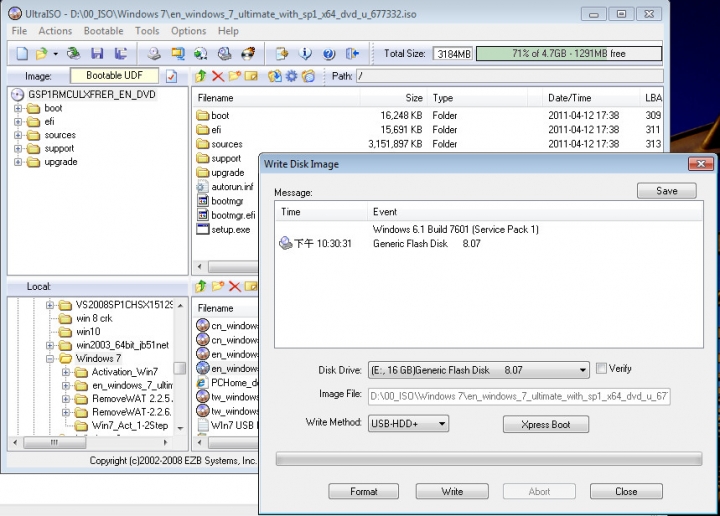Click the Burn CD/DVD Image flame icon
This screenshot has height=516, width=720.
pos(248,54)
